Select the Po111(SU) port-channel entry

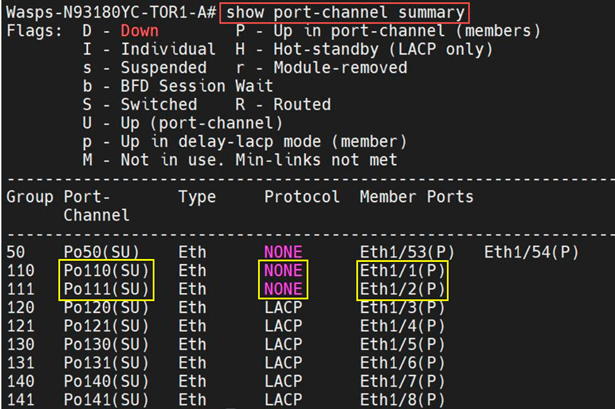(x=106, y=289)
